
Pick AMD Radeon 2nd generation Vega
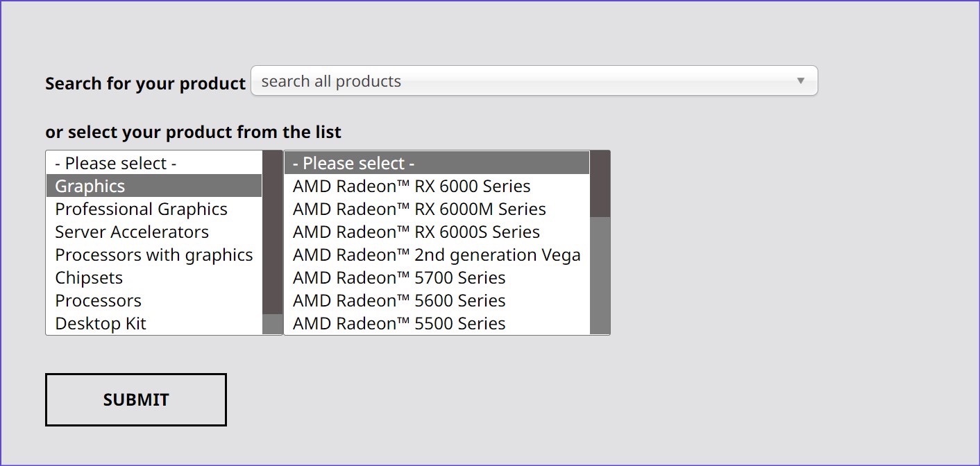tap(436, 254)
